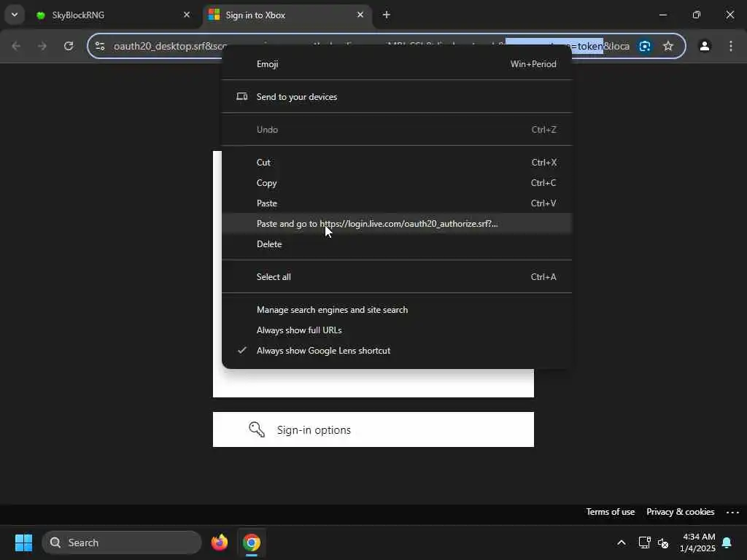Viewport: 747px width, 560px height.
Task: Bookmark this page with the star icon
Action: (668, 46)
